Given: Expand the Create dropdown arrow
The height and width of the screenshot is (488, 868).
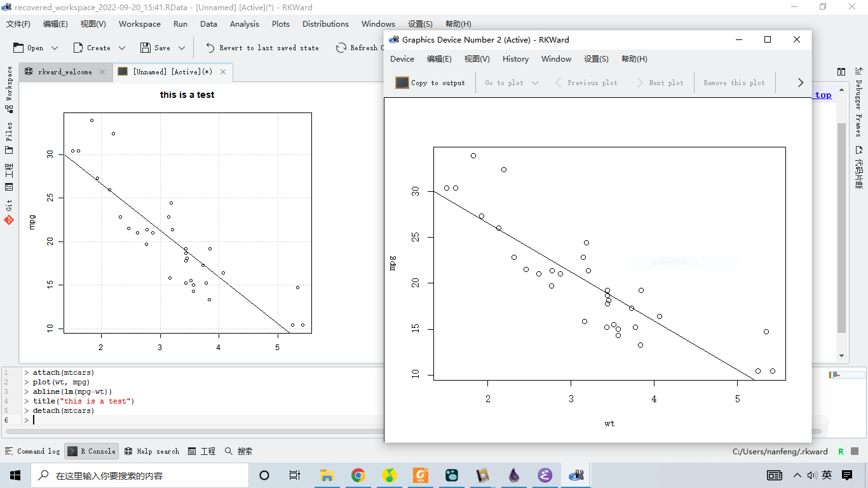Looking at the screenshot, I should point(122,48).
